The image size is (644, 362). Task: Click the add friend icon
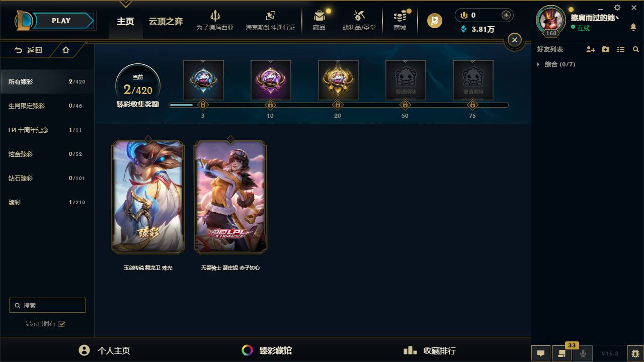[x=591, y=49]
